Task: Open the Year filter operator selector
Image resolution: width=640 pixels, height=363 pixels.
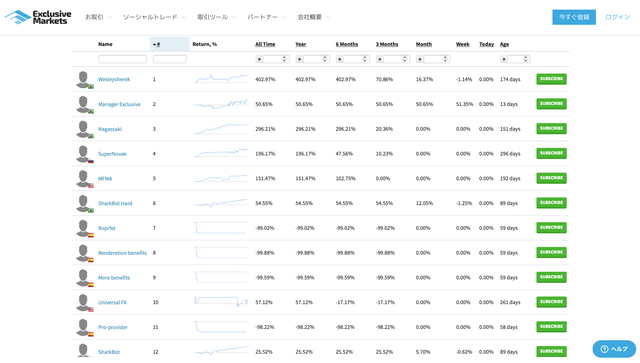Action: pyautogui.click(x=299, y=59)
